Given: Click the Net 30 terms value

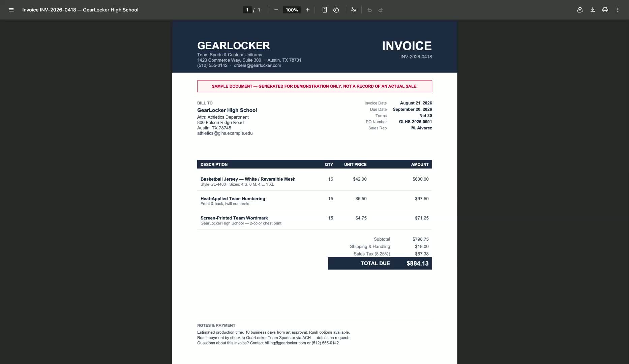Looking at the screenshot, I should click(426, 116).
